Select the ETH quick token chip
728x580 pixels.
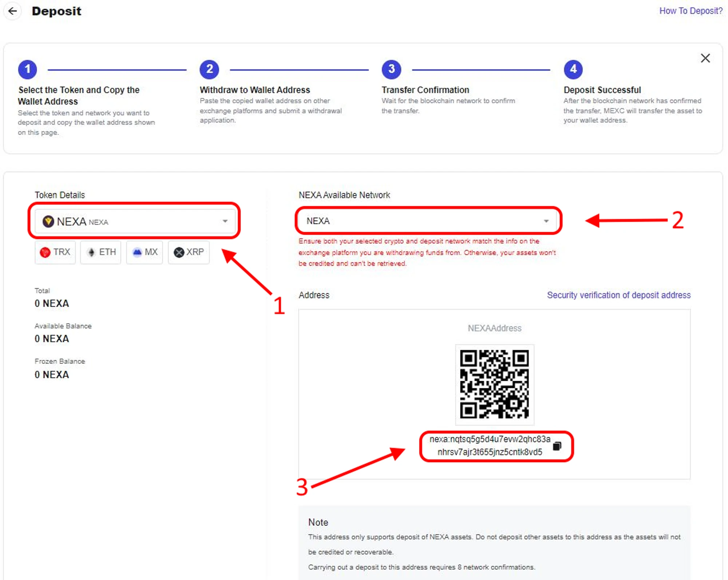pos(101,252)
